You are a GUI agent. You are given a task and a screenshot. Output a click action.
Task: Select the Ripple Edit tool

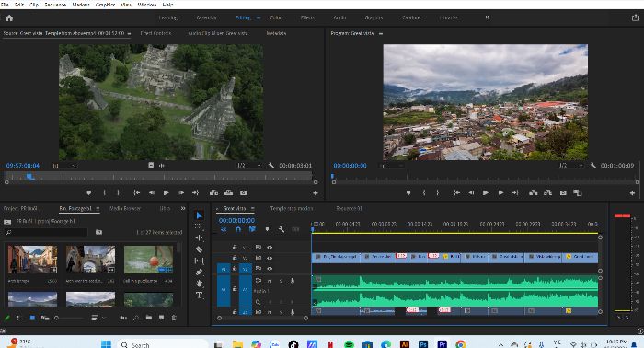pos(199,238)
